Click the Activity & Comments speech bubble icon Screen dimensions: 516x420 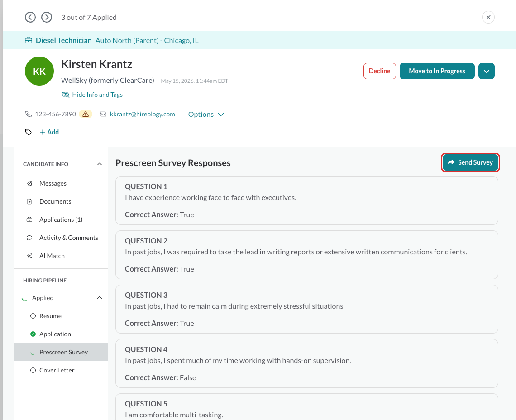[29, 238]
